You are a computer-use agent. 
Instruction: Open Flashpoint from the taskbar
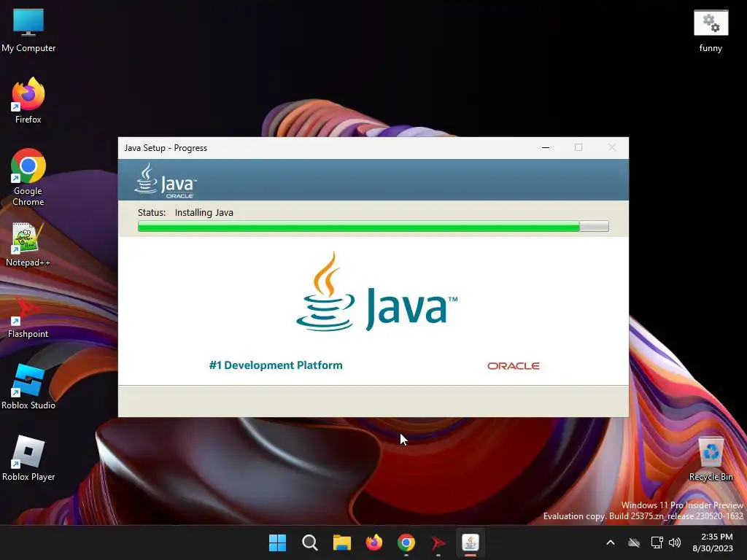pos(438,542)
